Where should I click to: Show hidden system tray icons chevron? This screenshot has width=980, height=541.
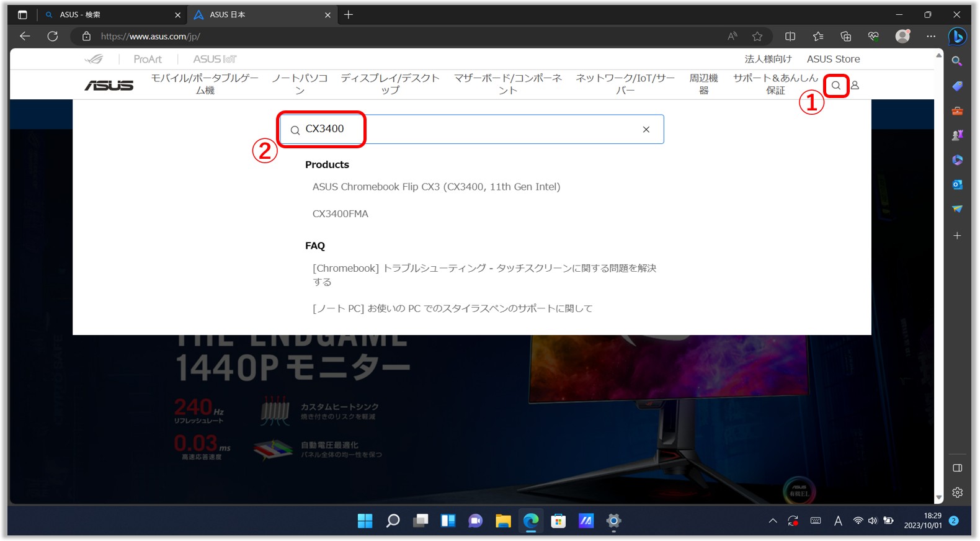(773, 521)
